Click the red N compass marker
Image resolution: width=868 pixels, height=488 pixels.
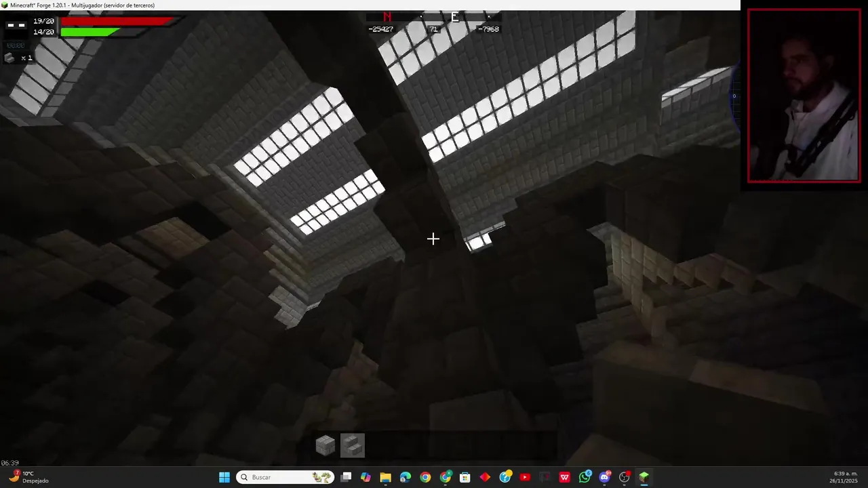click(387, 17)
